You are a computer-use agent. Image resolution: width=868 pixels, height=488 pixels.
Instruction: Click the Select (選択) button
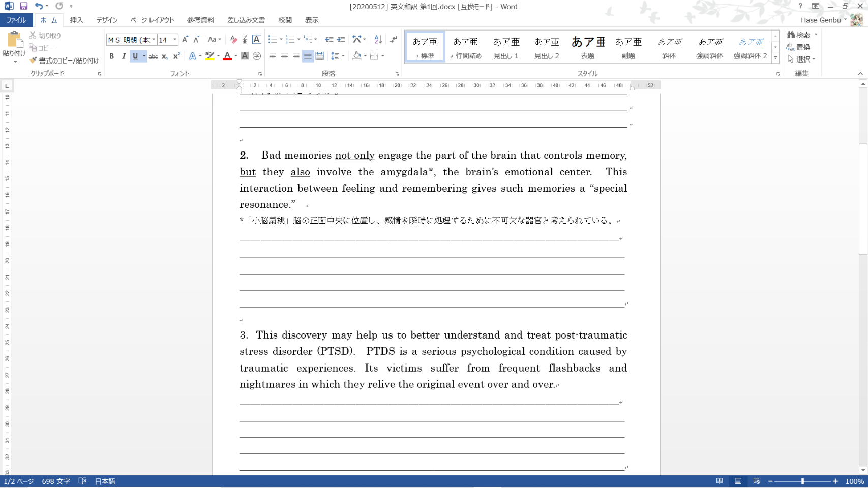801,59
